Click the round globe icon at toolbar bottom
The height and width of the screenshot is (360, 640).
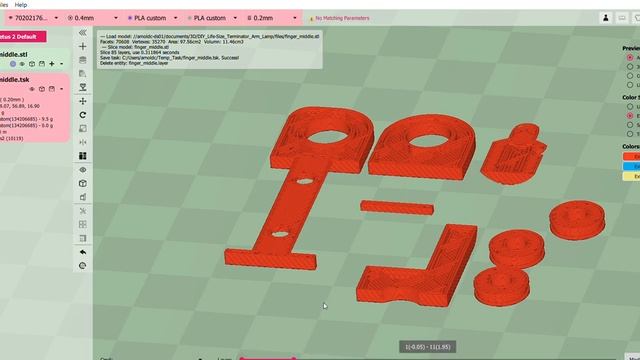pyautogui.click(x=82, y=266)
